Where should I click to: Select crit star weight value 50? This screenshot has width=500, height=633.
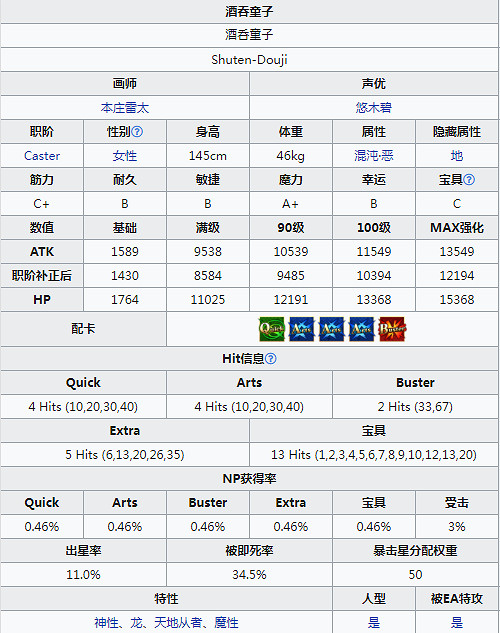(415, 575)
